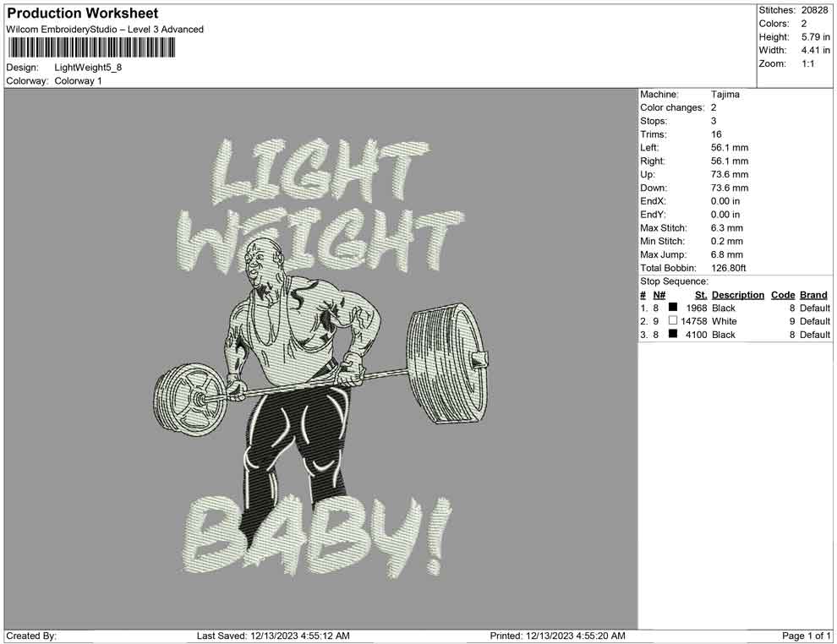Select the Brand column header Default
The image size is (837, 644).
pos(812,294)
